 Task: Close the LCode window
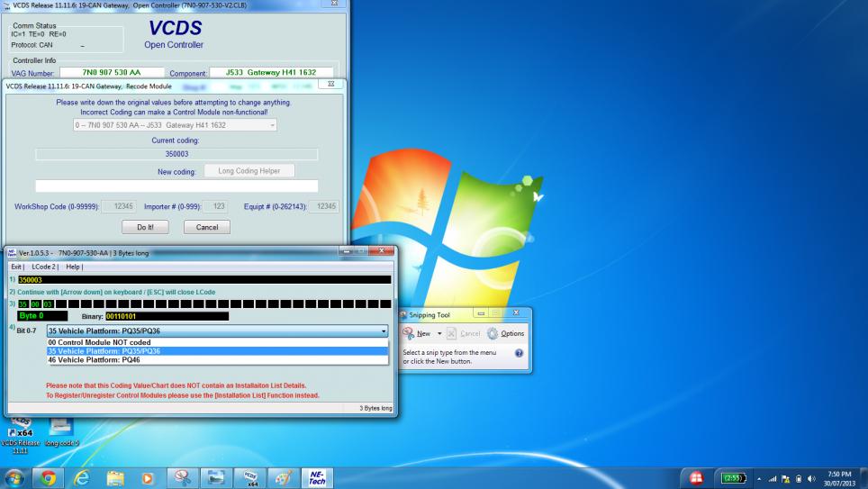click(382, 251)
